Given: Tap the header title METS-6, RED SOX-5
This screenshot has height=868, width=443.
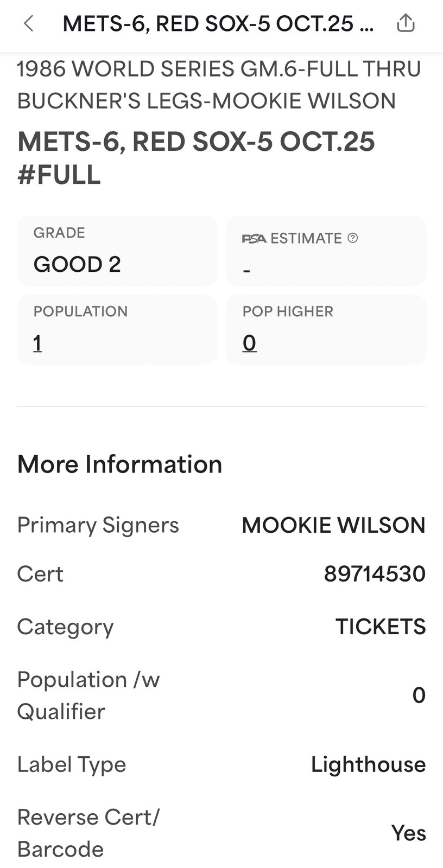Looking at the screenshot, I should 218,23.
